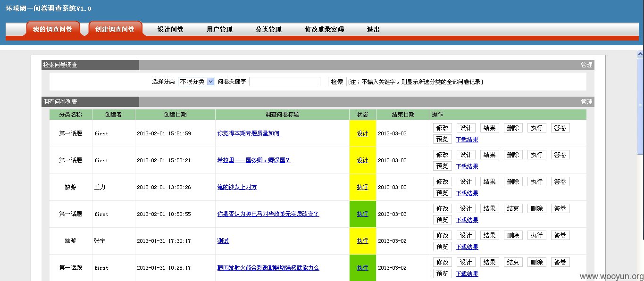Click 删除 for 你觉得本期专题质量如何
Viewport: 644px width, 281px height.
[513, 128]
